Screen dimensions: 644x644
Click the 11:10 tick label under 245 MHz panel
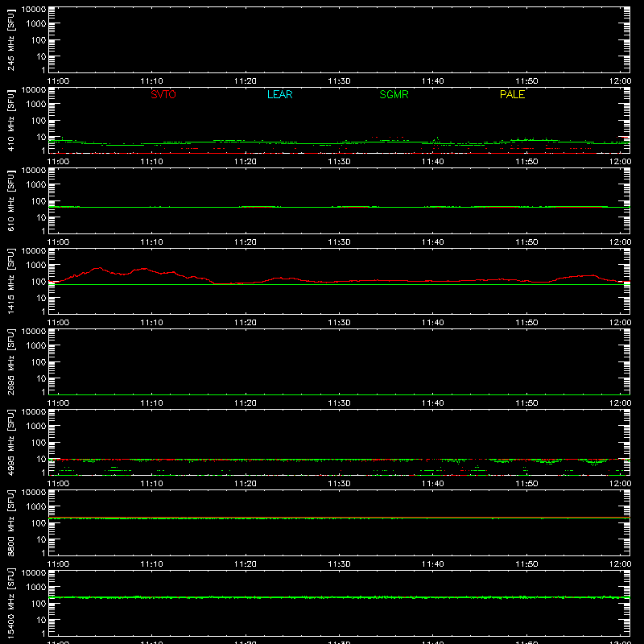pyautogui.click(x=151, y=81)
